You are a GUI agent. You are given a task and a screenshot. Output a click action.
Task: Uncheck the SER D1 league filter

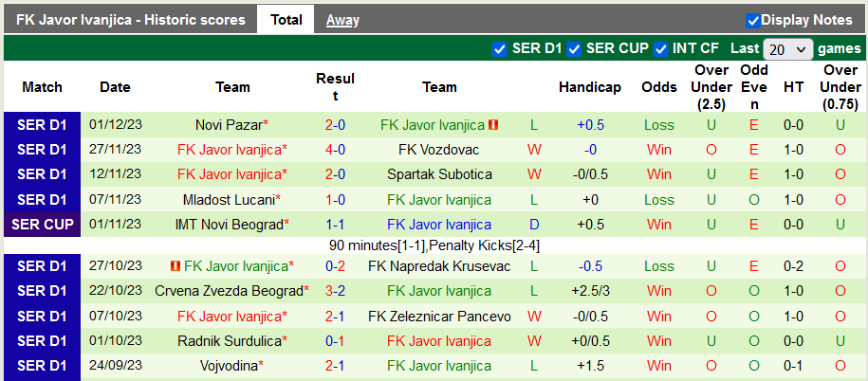(500, 48)
